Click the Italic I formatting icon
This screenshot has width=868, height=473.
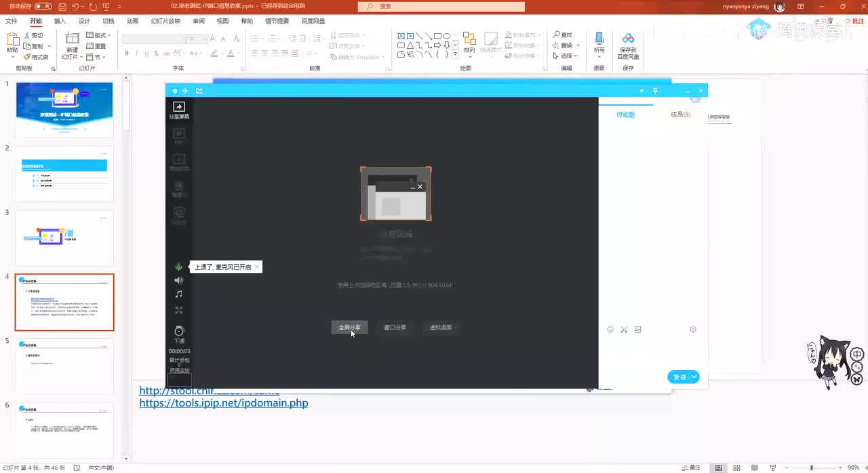(x=136, y=53)
